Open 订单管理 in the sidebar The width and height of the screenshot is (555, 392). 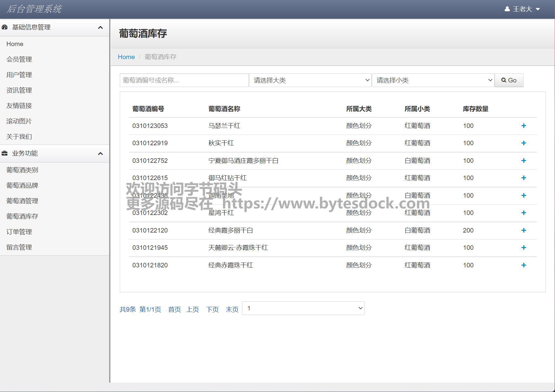point(19,232)
